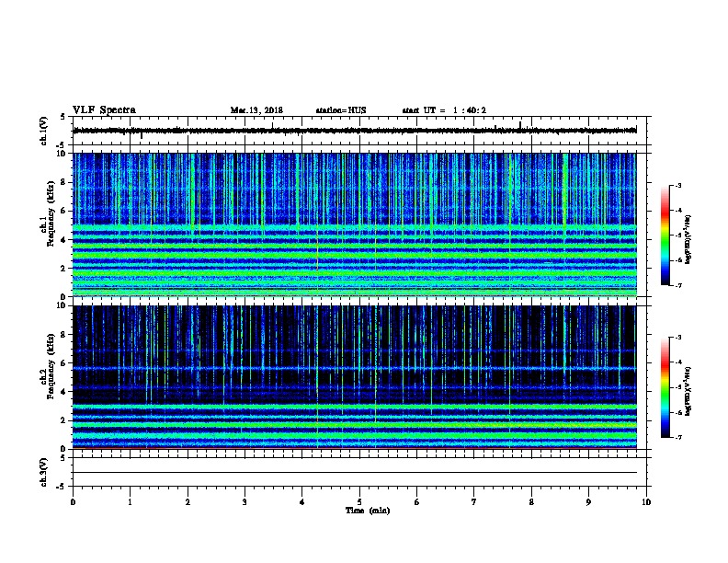Select the "Time (min)" x-axis label
The image size is (728, 563).
click(368, 511)
